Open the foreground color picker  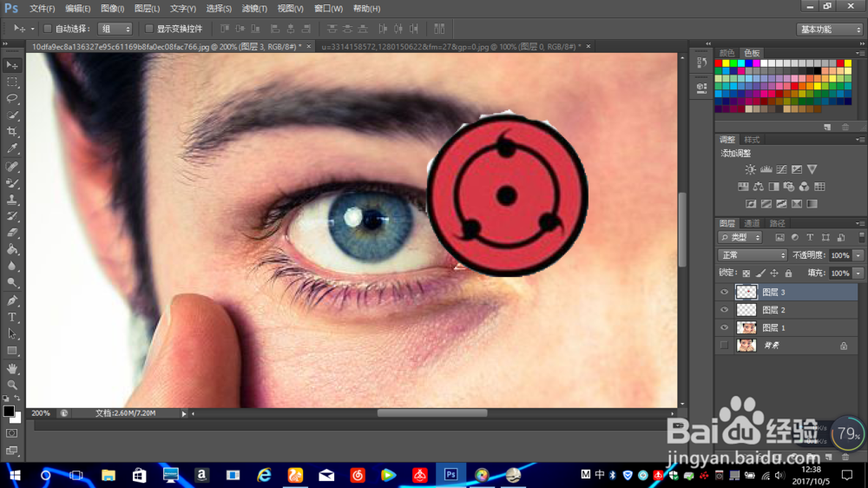9,411
